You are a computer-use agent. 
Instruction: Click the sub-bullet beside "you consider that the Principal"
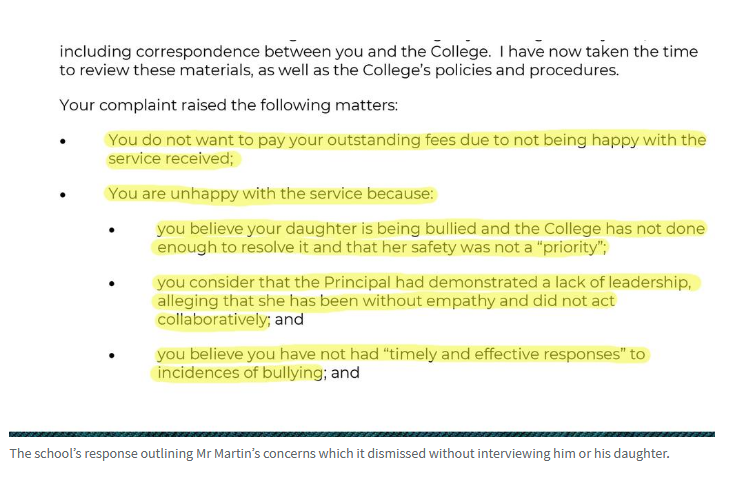pyautogui.click(x=113, y=284)
